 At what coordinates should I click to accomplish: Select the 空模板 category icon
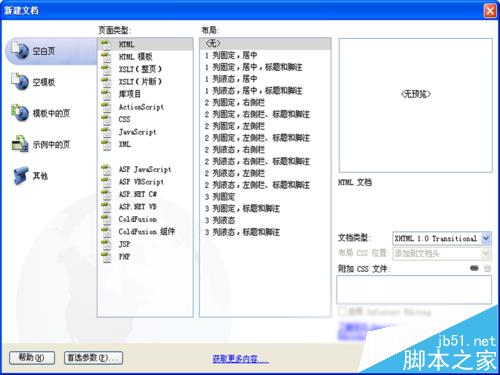point(20,82)
